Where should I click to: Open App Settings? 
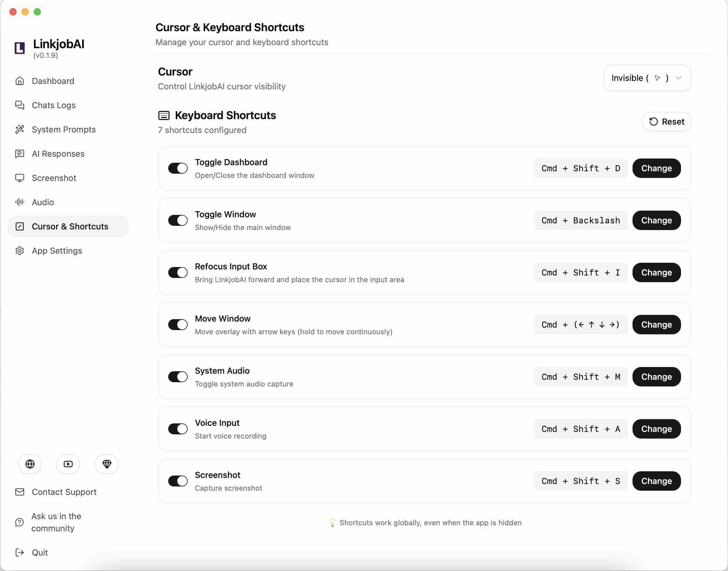[57, 250]
